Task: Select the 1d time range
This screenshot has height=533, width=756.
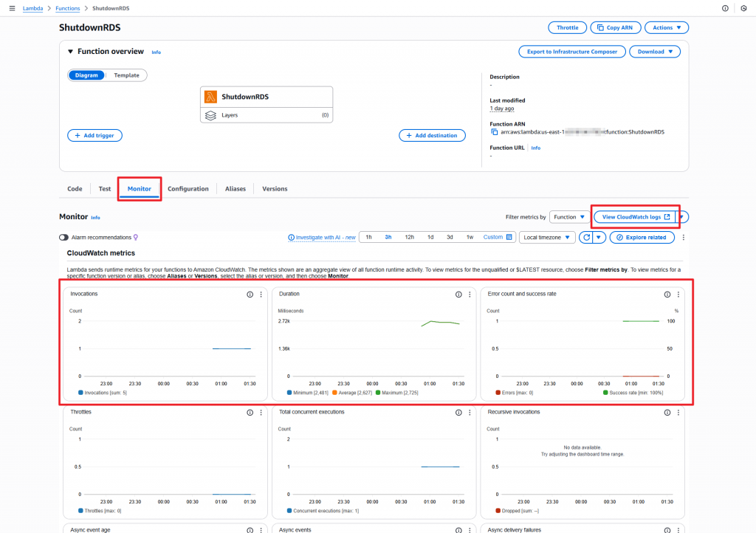Action: (x=430, y=238)
